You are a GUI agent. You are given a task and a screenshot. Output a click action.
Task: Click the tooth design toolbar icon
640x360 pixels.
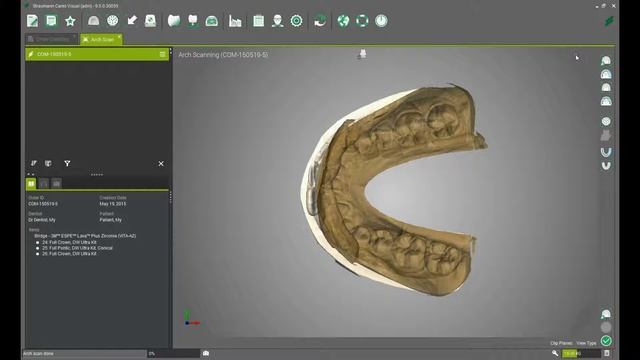(174, 21)
